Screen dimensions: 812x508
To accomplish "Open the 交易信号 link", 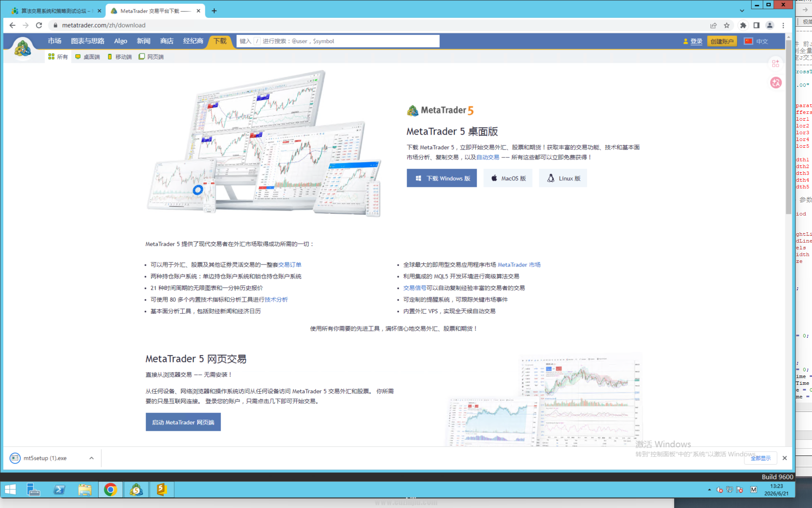I will point(414,288).
